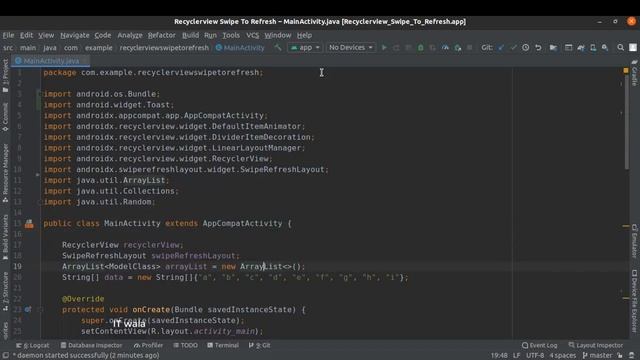This screenshot has width=640, height=360.
Task: Open the Structure tool window
Action: click(5, 291)
